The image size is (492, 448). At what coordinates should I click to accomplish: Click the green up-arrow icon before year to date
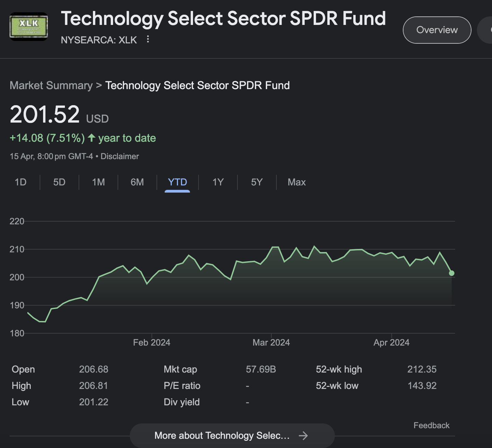click(91, 138)
